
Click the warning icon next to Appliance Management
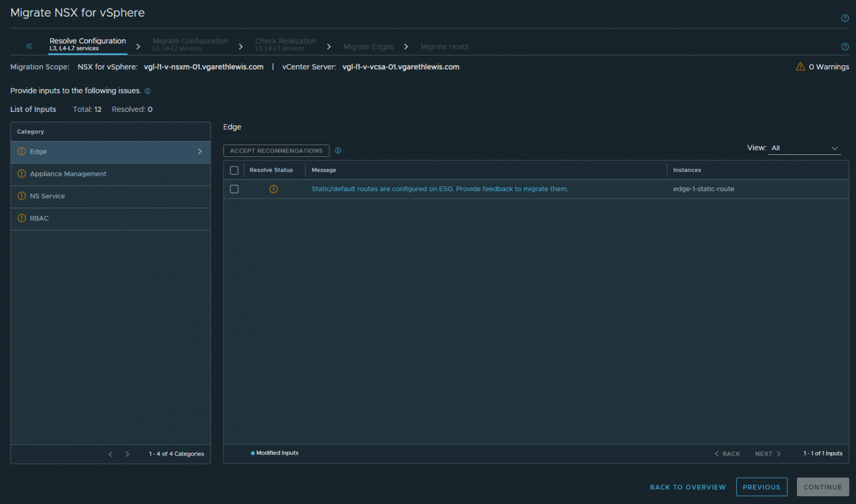point(21,173)
